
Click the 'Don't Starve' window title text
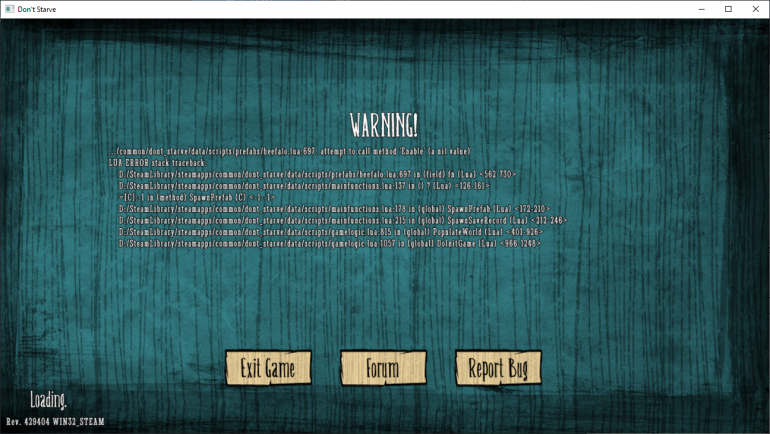click(x=37, y=9)
